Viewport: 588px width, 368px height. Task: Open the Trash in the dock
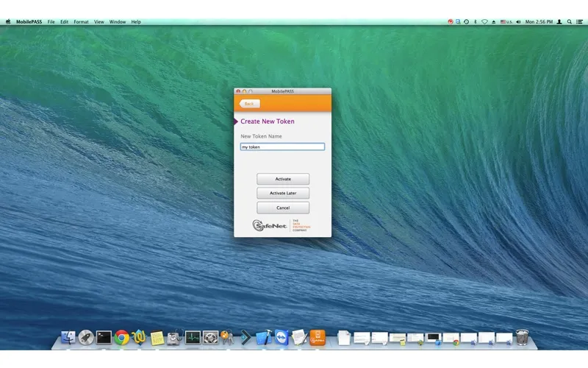point(522,338)
